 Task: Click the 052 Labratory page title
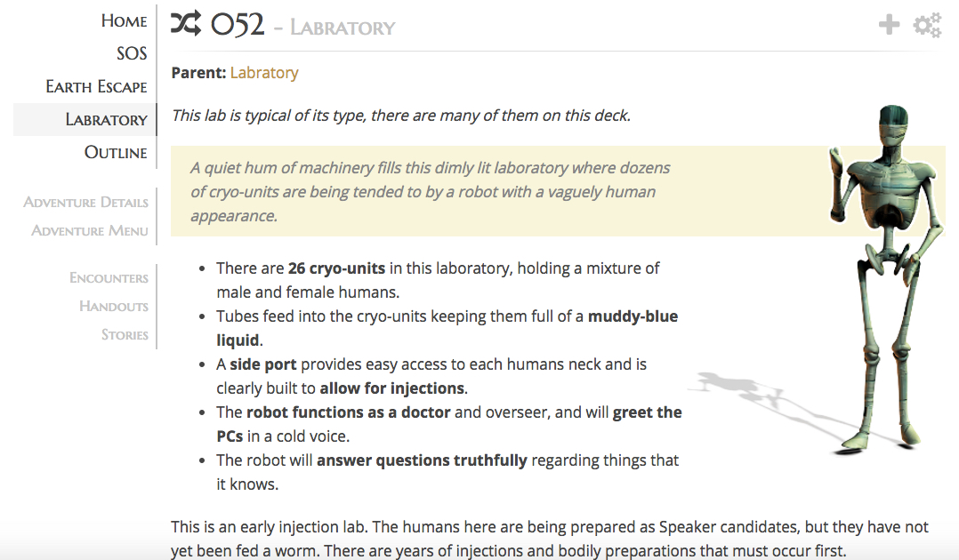(x=302, y=26)
